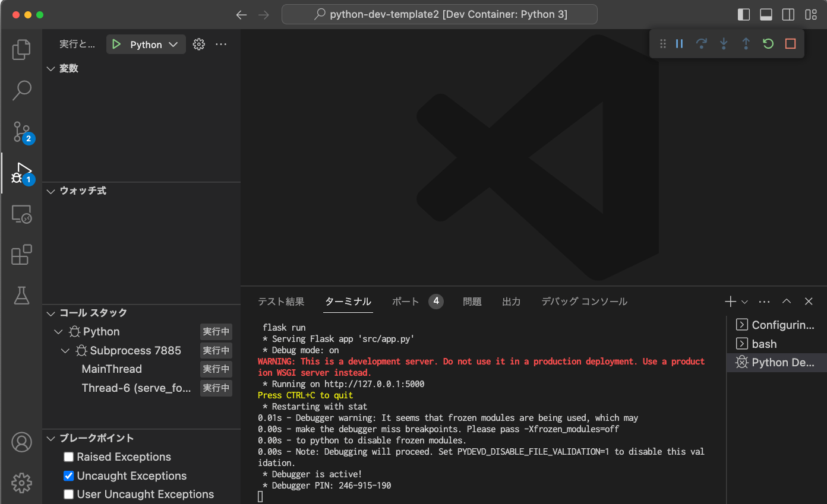Open terminal panel more actions ellipsis
Viewport: 827px width, 504px height.
[x=765, y=302]
